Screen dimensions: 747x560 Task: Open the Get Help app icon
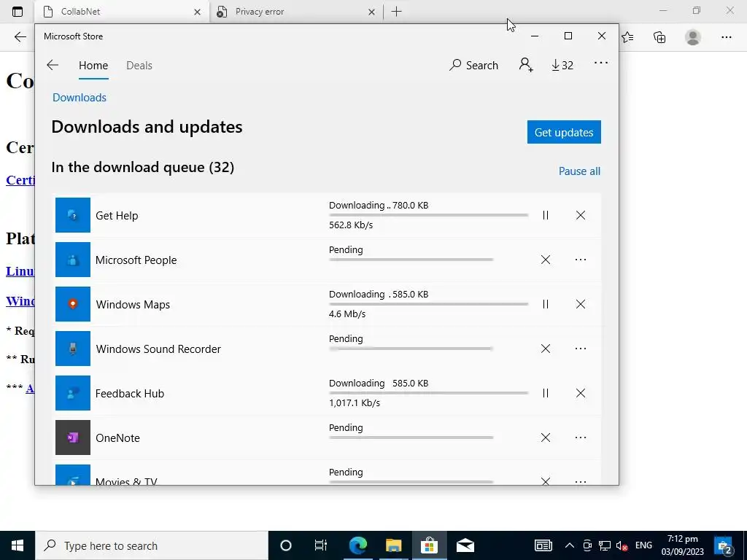73,215
